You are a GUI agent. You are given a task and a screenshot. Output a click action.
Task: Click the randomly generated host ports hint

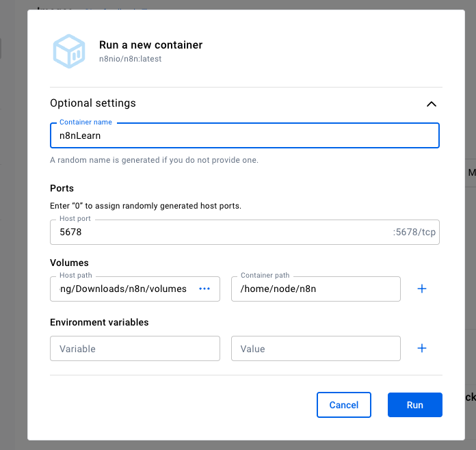pos(146,206)
